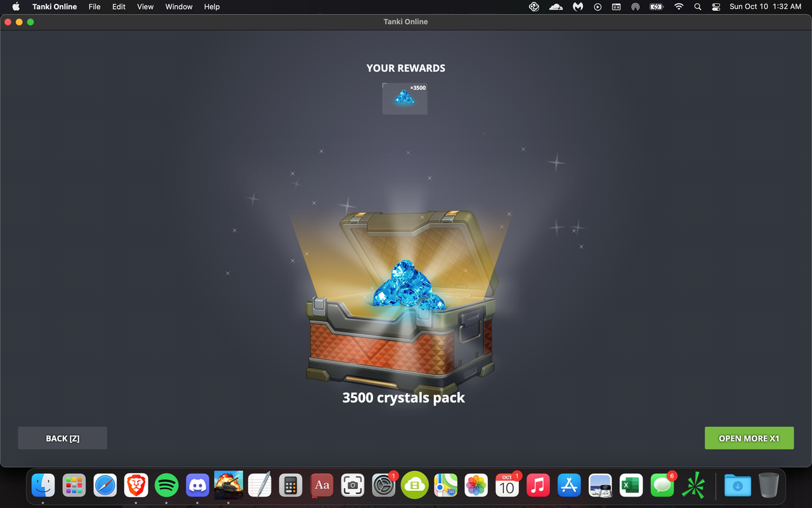The image size is (812, 508).
Task: Click the date and time in menu bar
Action: coord(765,6)
